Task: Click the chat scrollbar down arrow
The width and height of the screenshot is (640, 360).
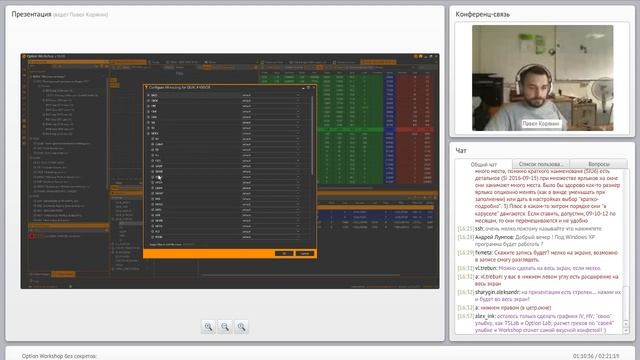Action: click(627, 331)
